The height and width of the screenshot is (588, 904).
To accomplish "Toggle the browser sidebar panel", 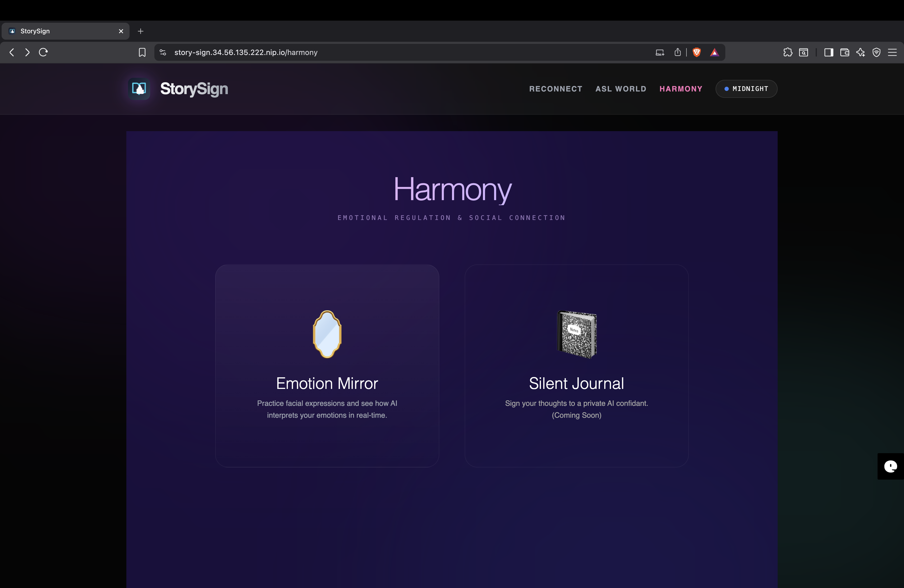I will coord(828,52).
